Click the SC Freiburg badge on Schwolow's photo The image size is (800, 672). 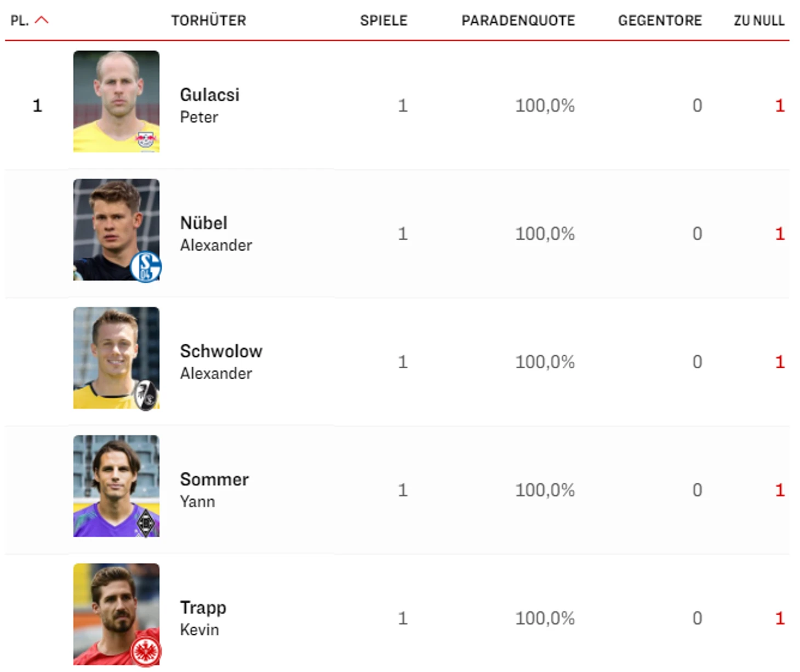(x=146, y=395)
